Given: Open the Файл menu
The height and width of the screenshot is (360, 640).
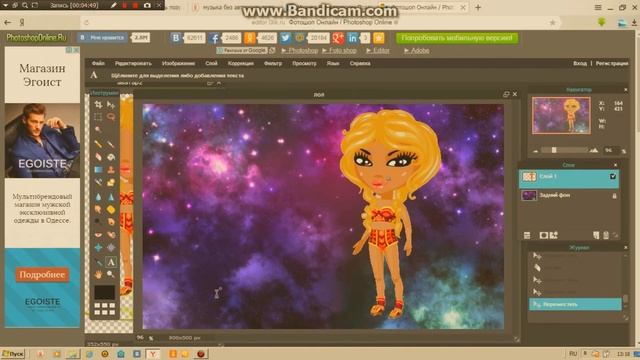Looking at the screenshot, I should pyautogui.click(x=98, y=64).
